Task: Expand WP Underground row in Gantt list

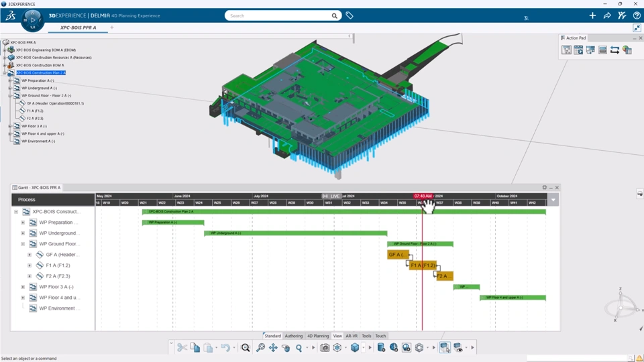Action: click(x=23, y=233)
